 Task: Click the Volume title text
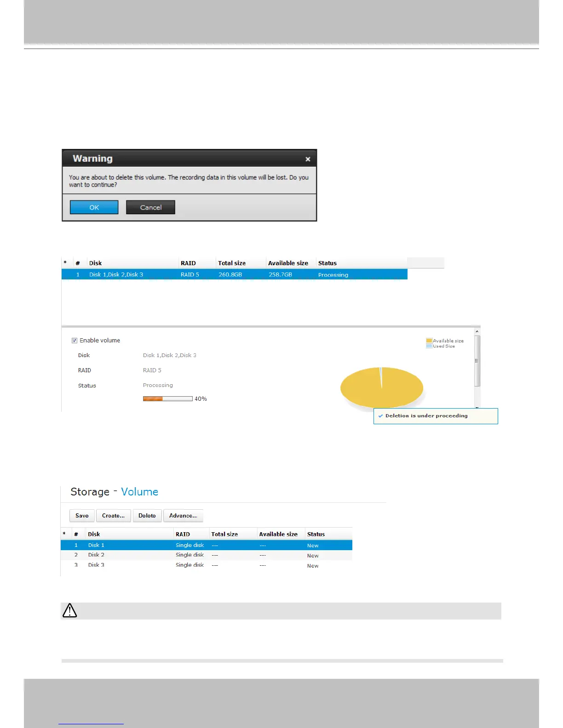click(x=139, y=492)
